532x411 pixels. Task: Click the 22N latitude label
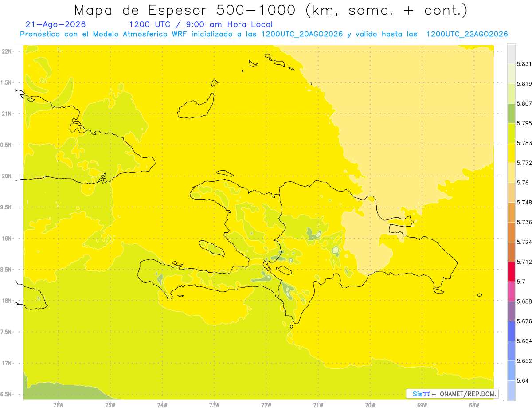(x=8, y=51)
